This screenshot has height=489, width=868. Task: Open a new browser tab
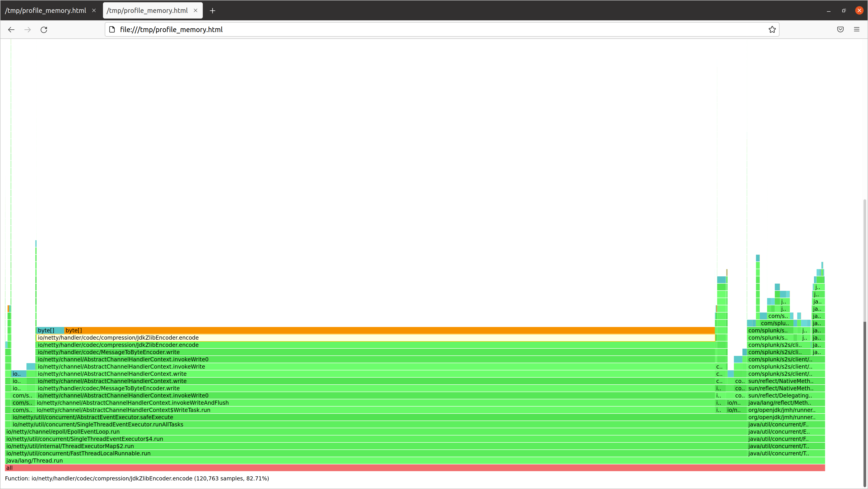212,10
